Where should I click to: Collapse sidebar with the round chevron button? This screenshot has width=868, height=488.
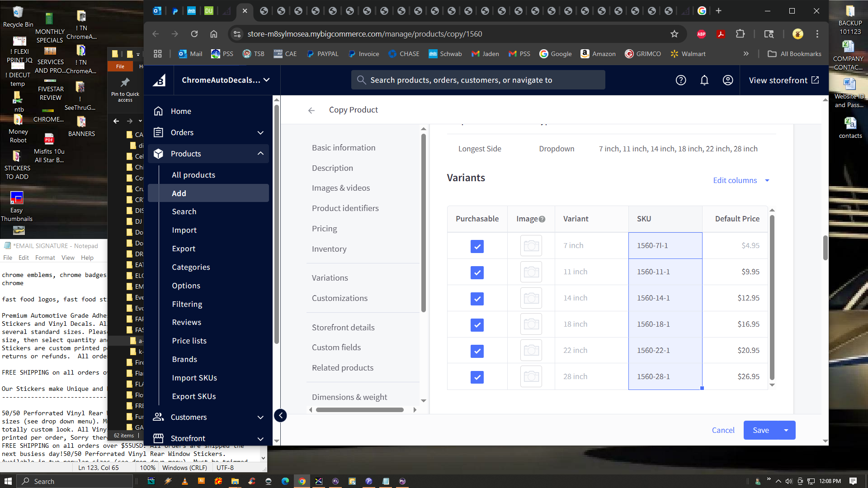280,415
